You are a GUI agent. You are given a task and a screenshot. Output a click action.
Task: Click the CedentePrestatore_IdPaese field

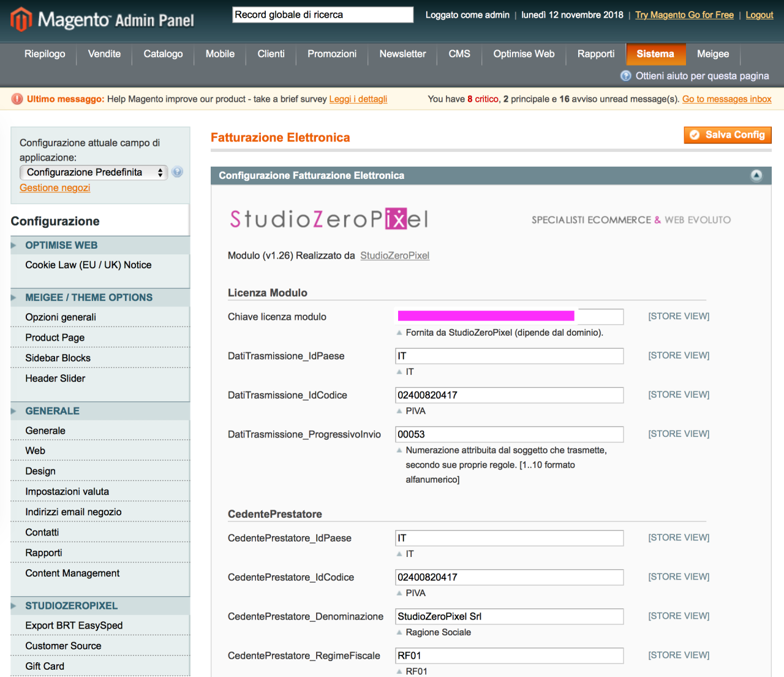[x=510, y=538]
